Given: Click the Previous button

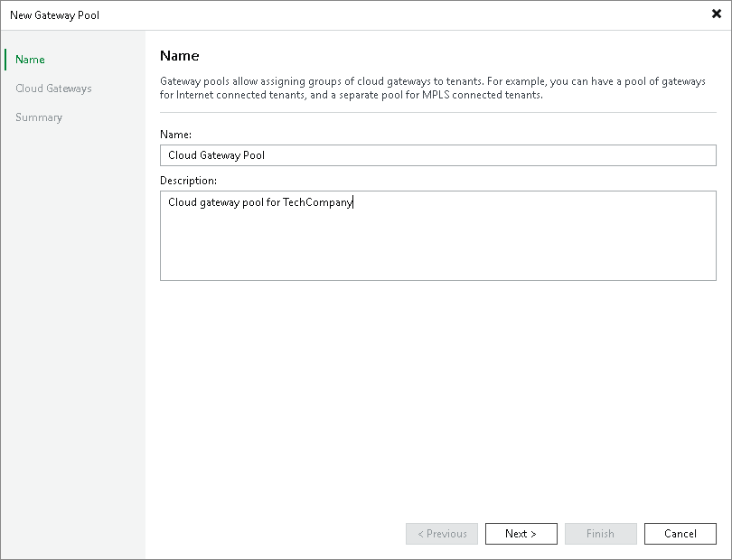Looking at the screenshot, I should click(441, 533).
